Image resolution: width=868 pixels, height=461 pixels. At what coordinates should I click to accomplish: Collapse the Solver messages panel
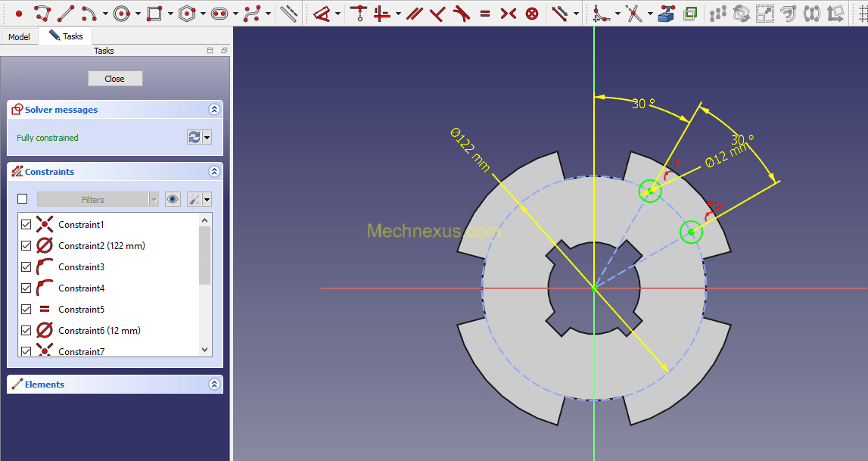point(214,110)
